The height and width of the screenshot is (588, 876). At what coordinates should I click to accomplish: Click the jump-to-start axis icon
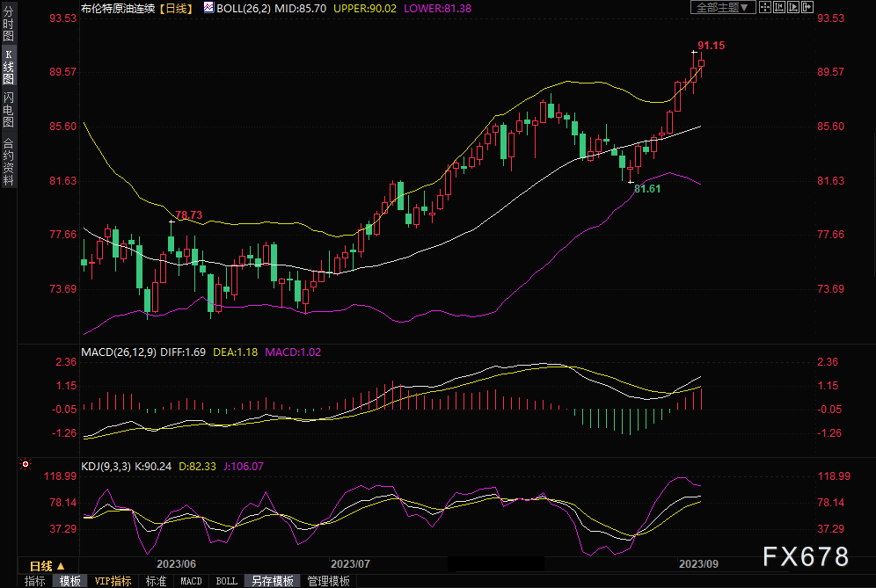pos(778,7)
